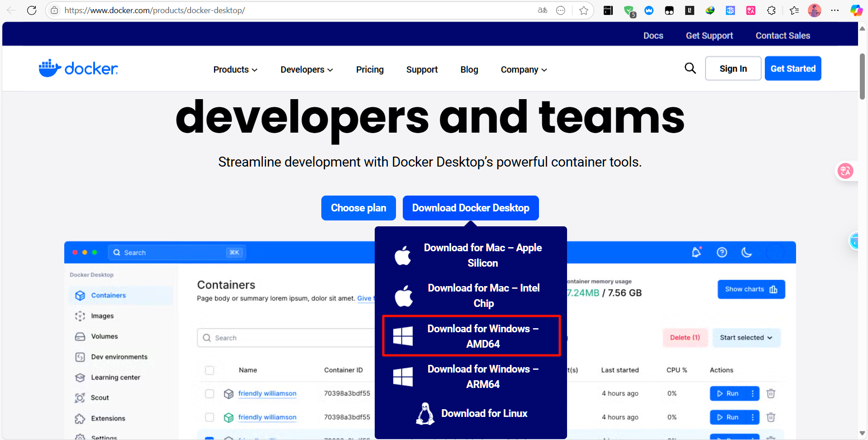Open the Start selected dropdown

click(x=746, y=338)
